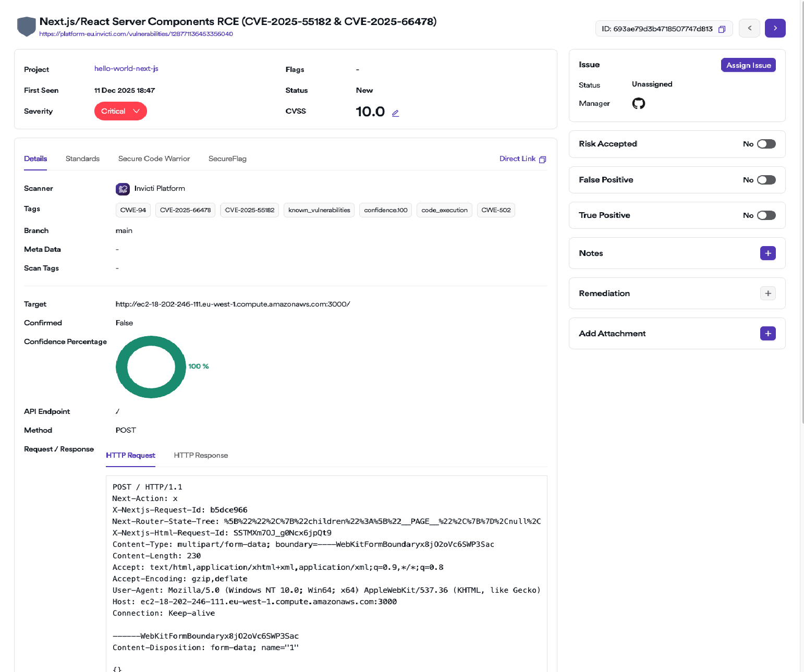This screenshot has height=672, width=804.
Task: Click the CVE-2025-66478 tag
Action: click(x=185, y=210)
